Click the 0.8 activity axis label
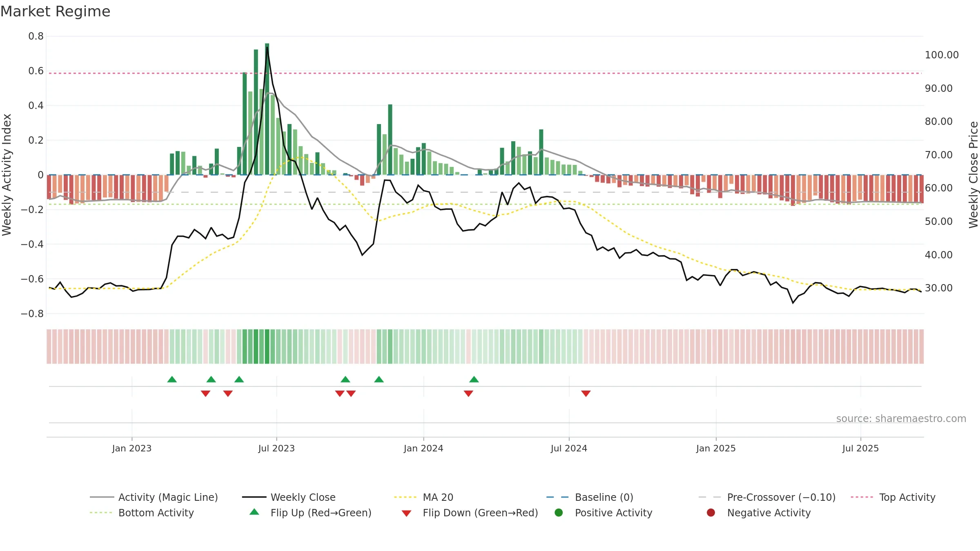 [x=36, y=36]
